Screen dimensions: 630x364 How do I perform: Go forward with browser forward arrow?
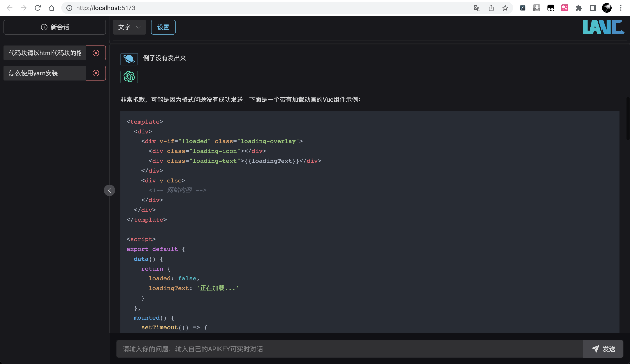pos(23,8)
